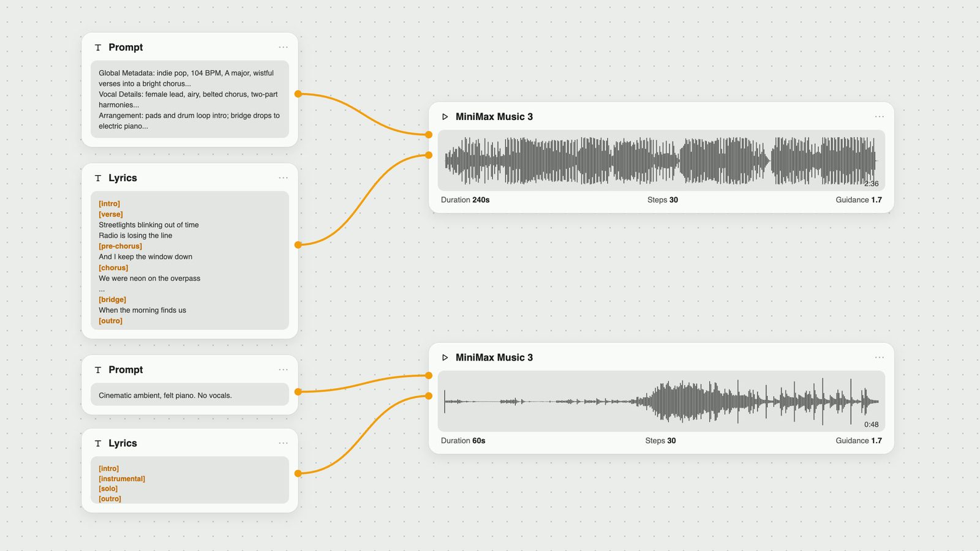Screen dimensions: 980x551
Task: Play the 240s MiniMax Music 3 track
Action: click(445, 117)
